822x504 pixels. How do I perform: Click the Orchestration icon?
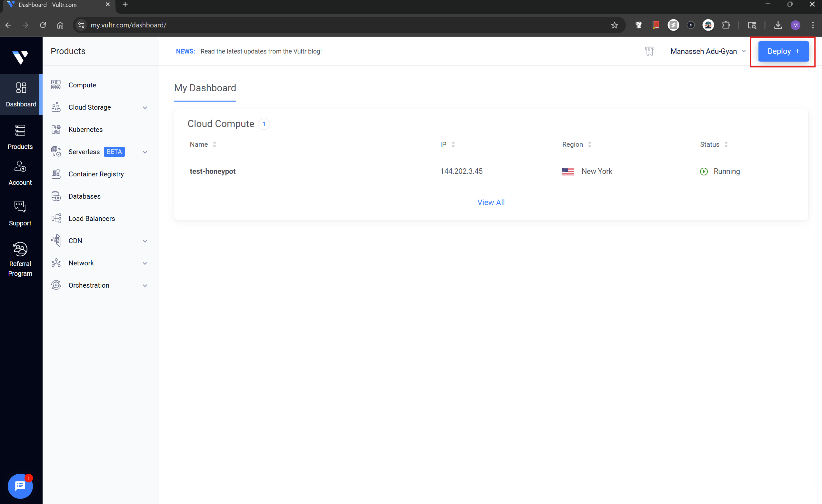coord(56,285)
